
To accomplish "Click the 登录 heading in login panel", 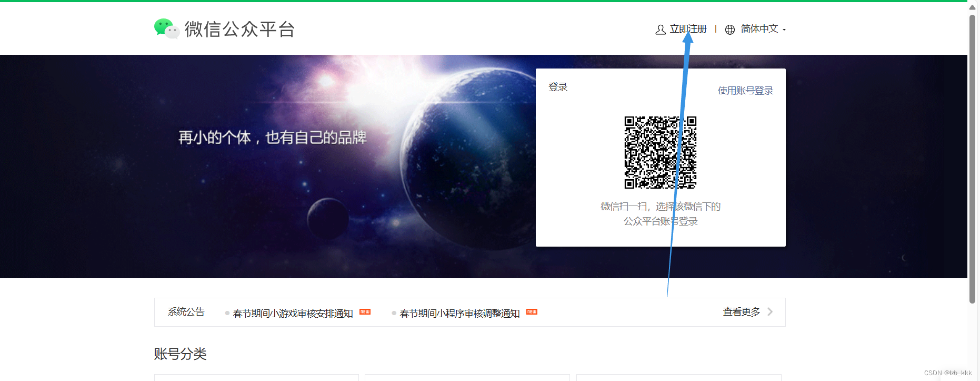I will tap(558, 87).
